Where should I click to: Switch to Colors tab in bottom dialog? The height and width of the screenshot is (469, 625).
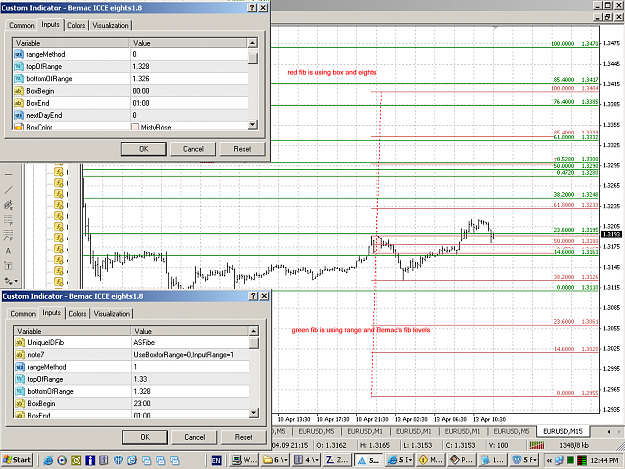coord(77,314)
